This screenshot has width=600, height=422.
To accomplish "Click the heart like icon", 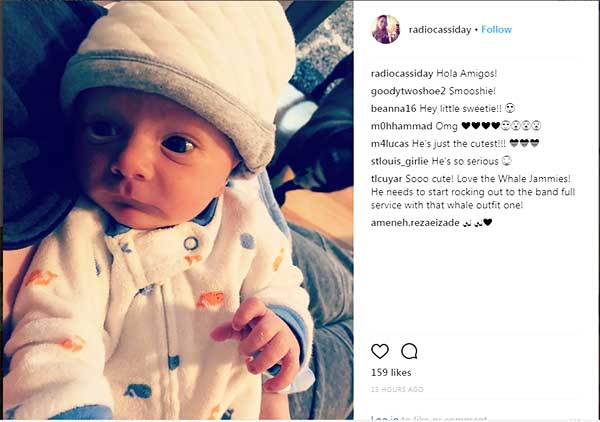I will (380, 351).
